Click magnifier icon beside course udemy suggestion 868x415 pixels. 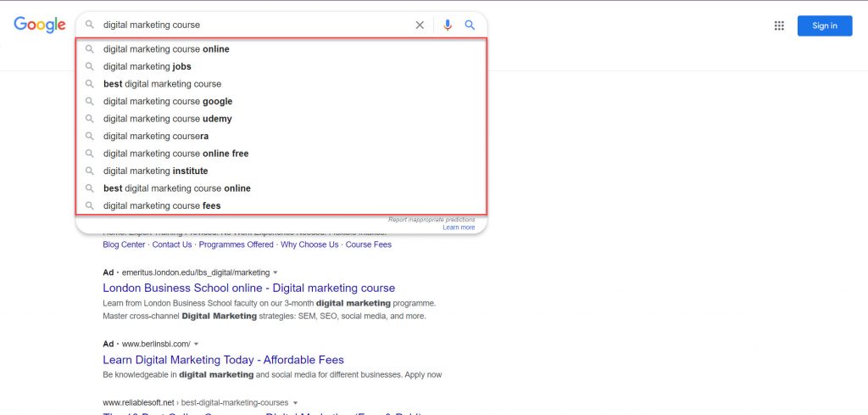click(x=90, y=119)
